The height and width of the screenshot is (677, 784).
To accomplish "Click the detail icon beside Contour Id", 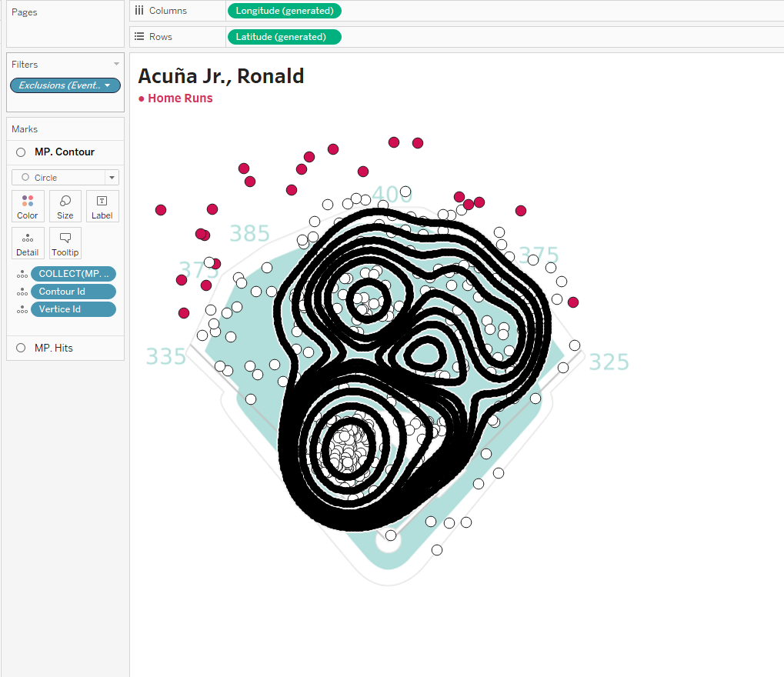I will click(22, 292).
